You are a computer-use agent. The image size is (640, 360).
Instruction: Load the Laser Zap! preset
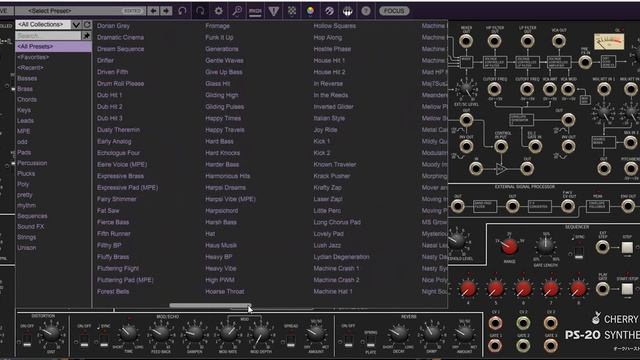click(328, 199)
